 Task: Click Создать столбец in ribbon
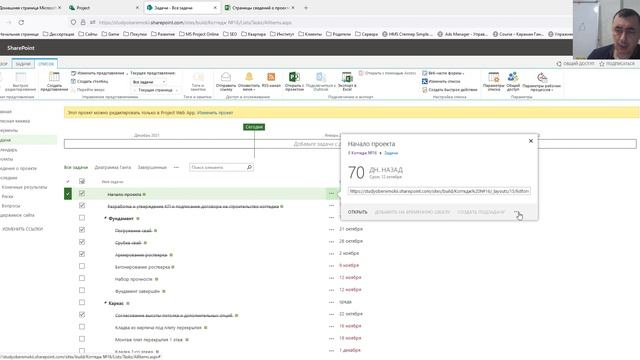point(89,81)
